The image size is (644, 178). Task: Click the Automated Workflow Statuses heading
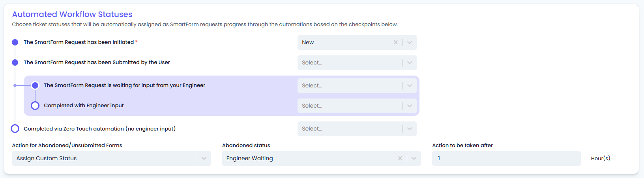72,14
